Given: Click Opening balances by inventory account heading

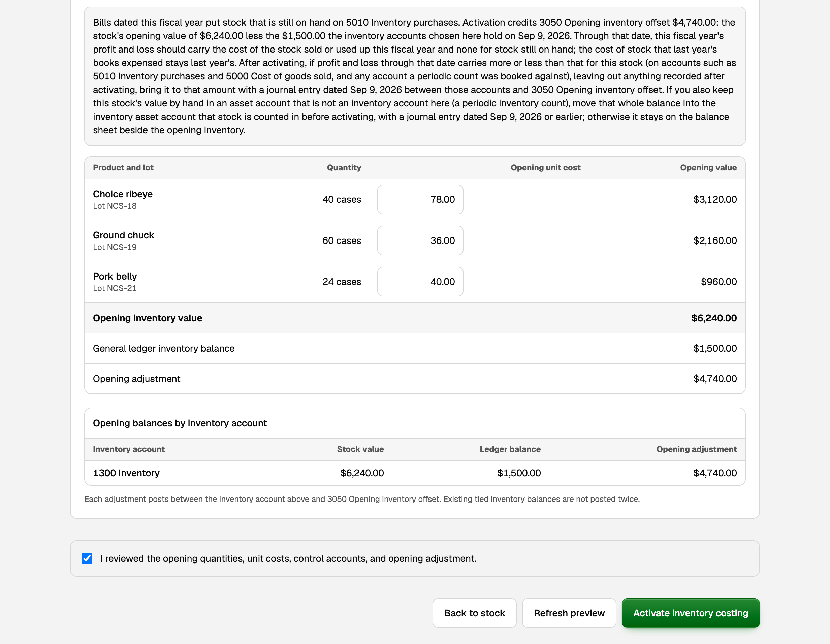Looking at the screenshot, I should click(180, 423).
